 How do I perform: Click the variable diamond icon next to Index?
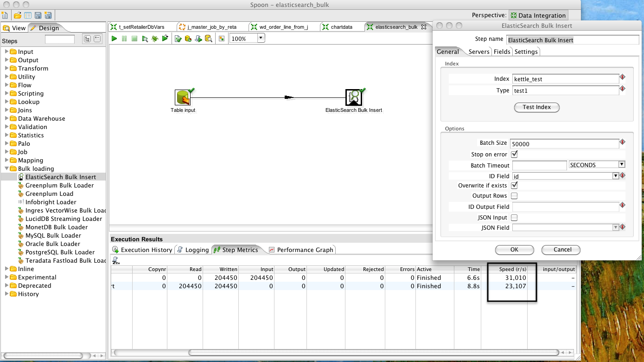[622, 77]
